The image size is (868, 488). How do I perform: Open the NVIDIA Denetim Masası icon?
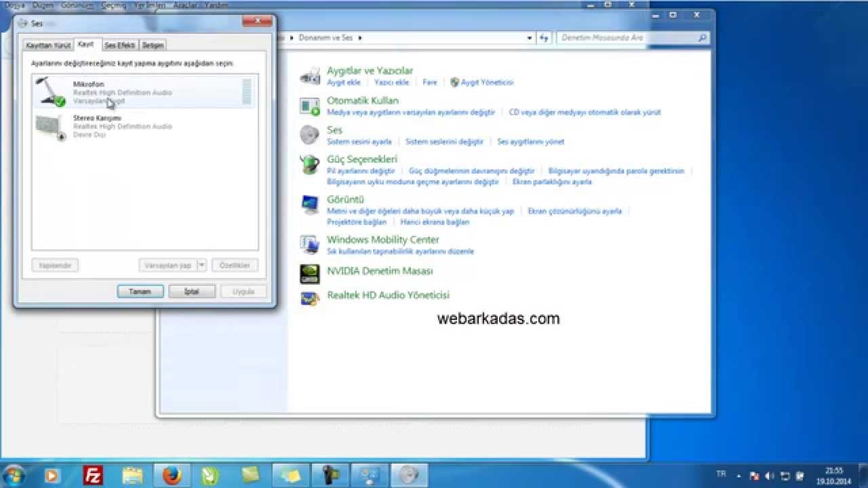(310, 273)
